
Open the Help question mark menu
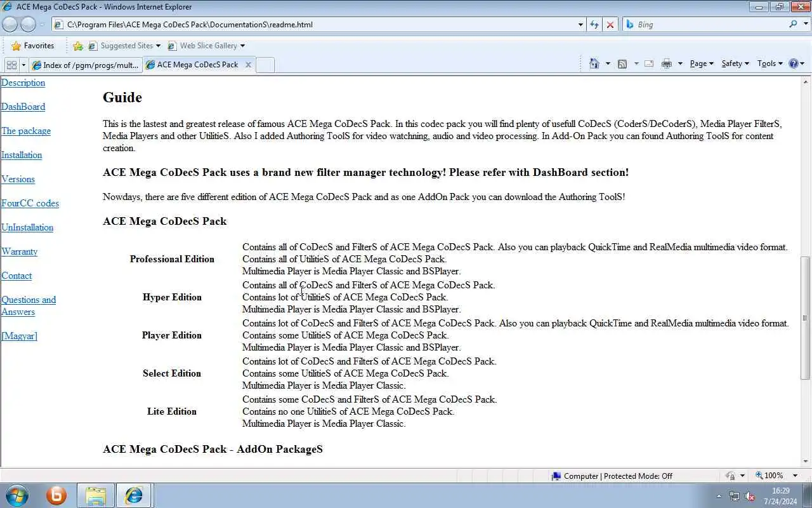pyautogui.click(x=796, y=63)
